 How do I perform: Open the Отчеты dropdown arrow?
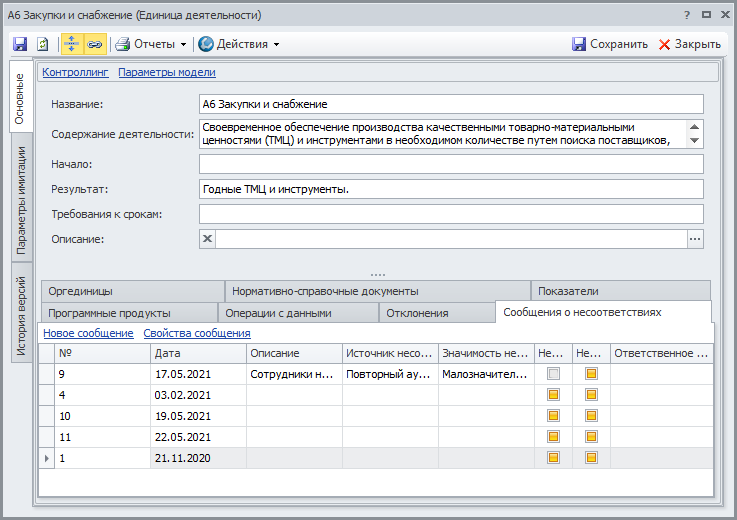[184, 44]
